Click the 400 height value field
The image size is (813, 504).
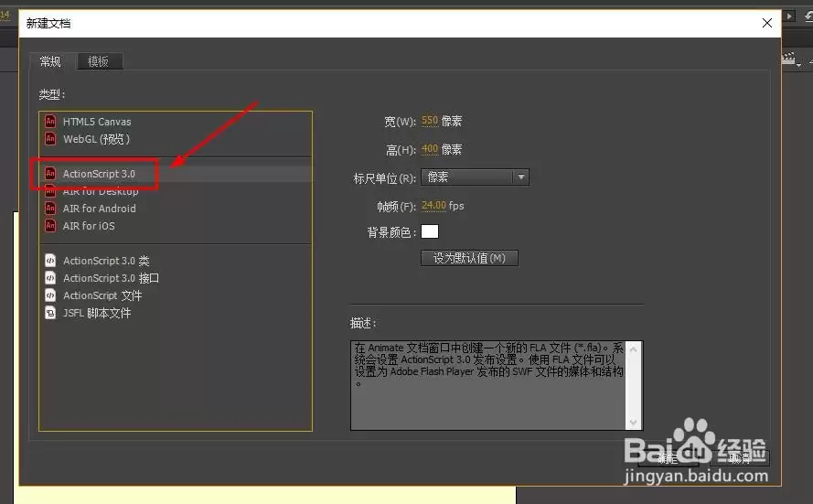click(430, 149)
